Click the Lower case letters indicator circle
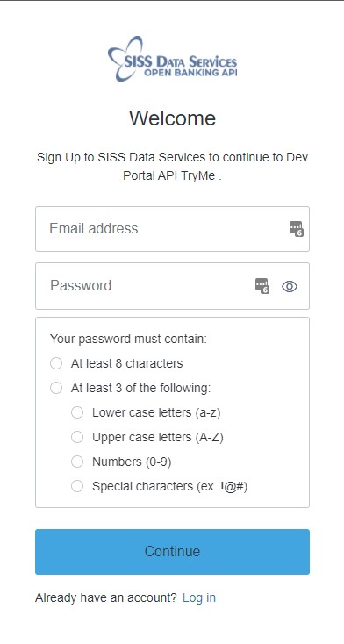 (x=77, y=412)
